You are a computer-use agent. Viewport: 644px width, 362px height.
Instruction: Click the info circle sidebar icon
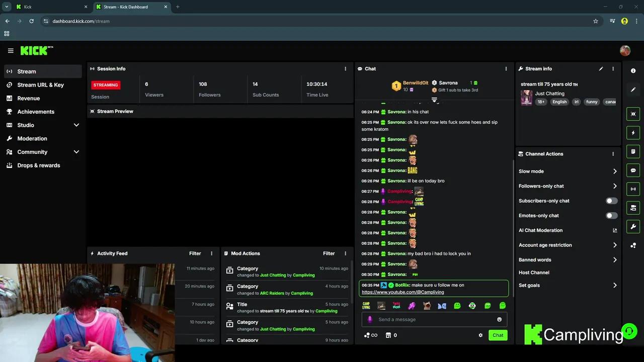tap(633, 71)
